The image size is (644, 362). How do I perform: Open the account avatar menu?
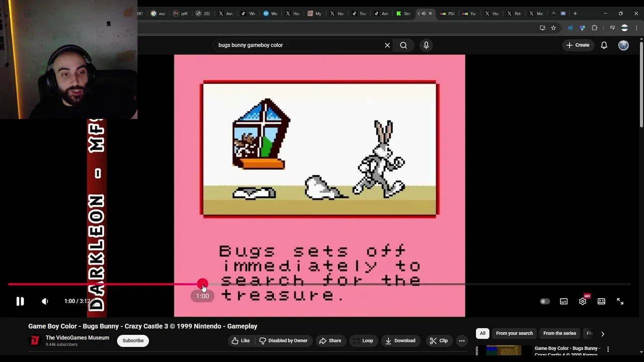(x=623, y=45)
